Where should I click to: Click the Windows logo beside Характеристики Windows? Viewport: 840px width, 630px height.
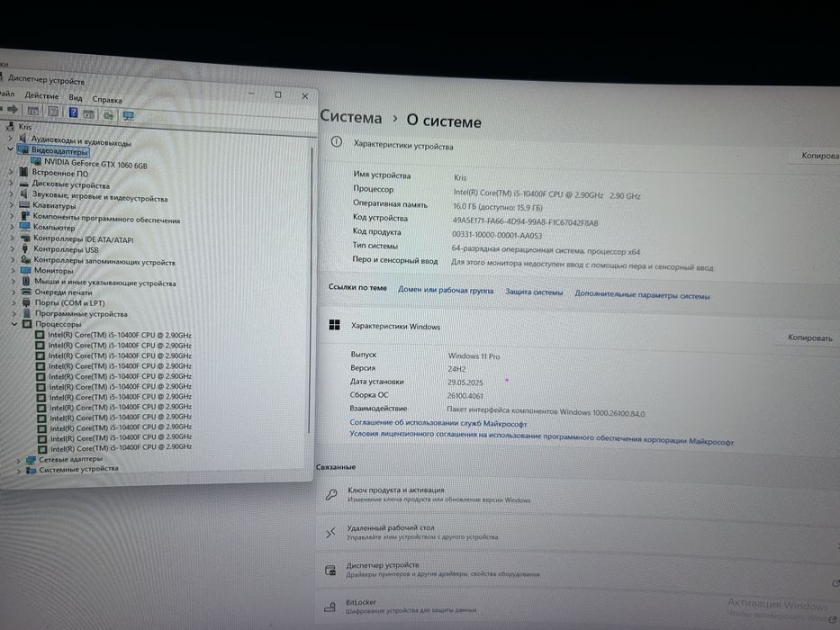tap(334, 325)
